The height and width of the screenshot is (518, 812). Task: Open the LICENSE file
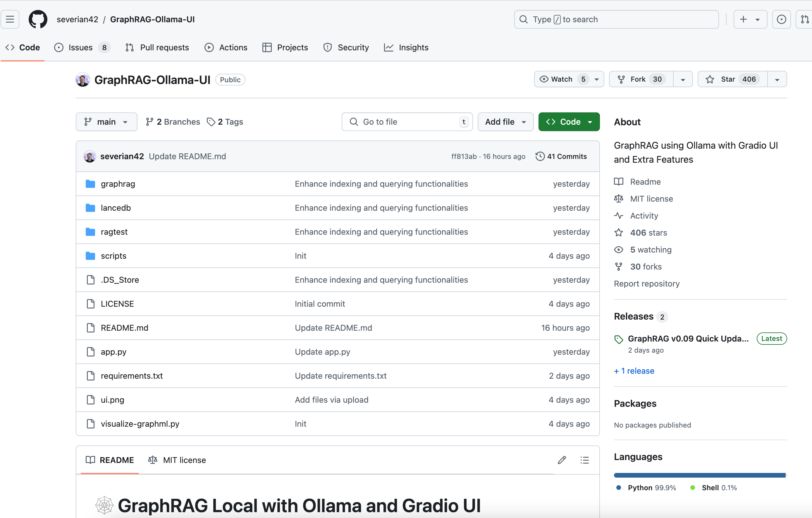117,304
